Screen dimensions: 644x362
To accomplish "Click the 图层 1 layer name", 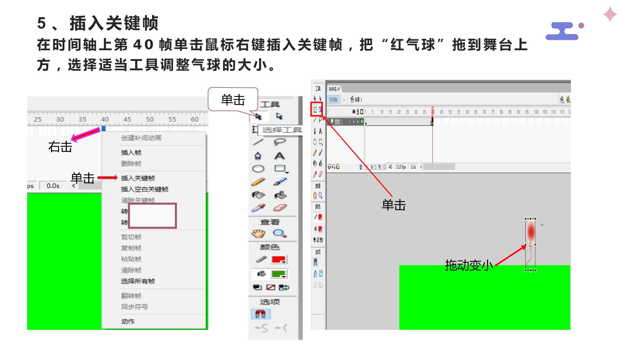I will pyautogui.click(x=338, y=122).
